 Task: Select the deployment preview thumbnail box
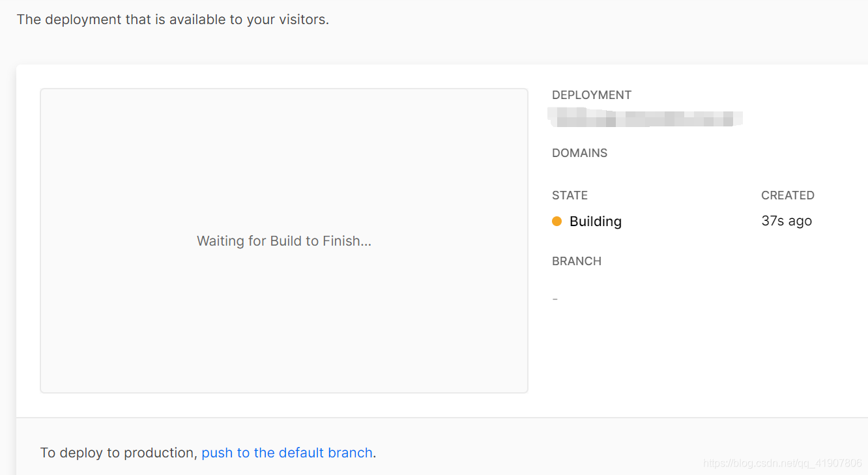click(x=284, y=240)
